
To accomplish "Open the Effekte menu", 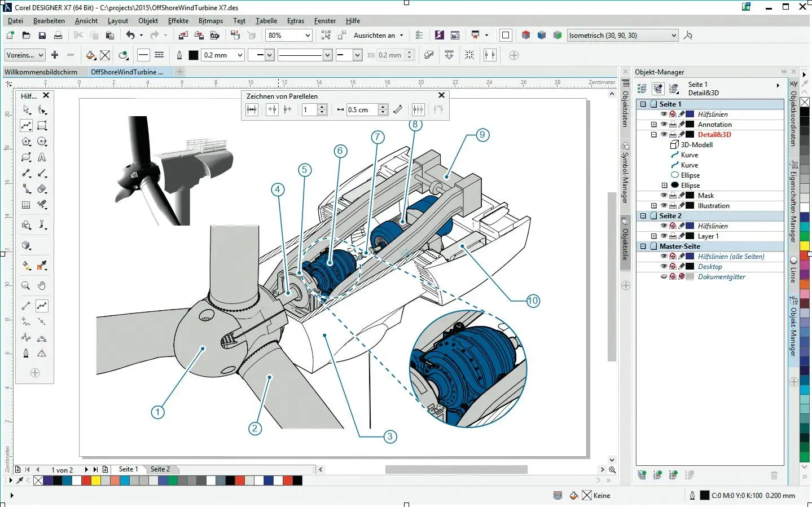I will (x=178, y=21).
